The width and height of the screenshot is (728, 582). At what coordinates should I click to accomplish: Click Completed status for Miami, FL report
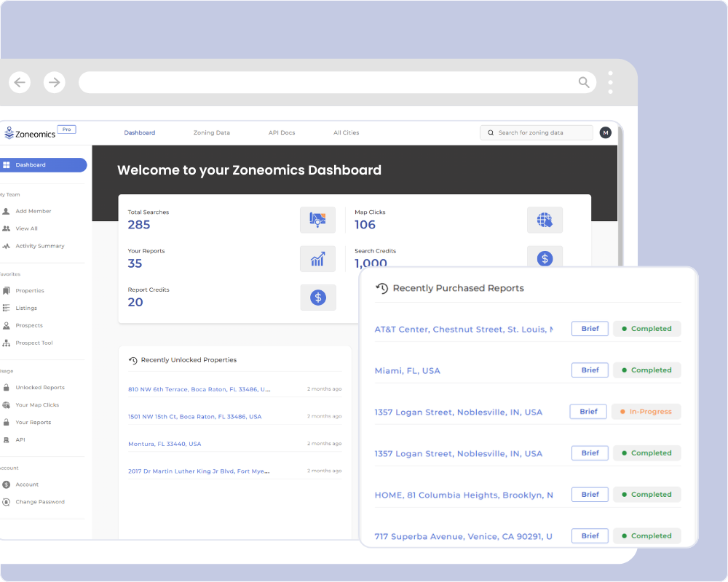click(x=646, y=370)
